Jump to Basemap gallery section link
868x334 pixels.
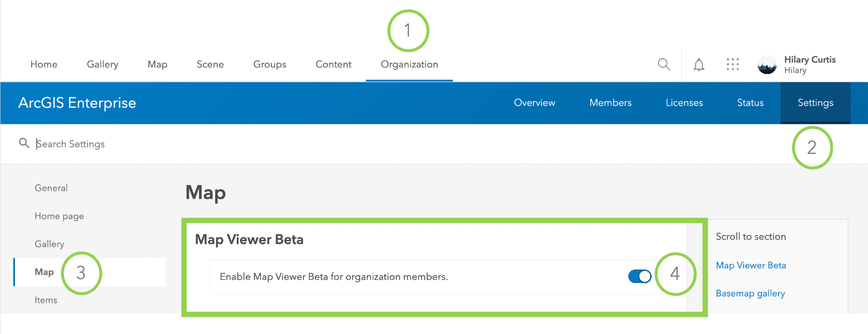point(750,293)
